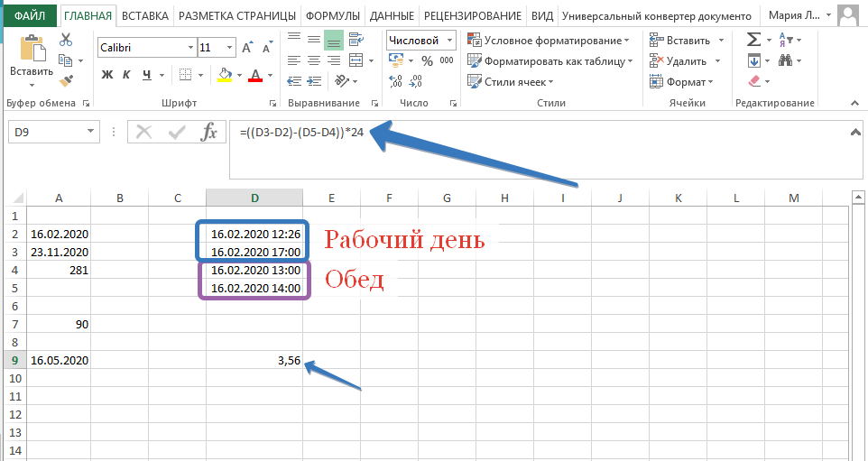Apply percent style
This screenshot has height=461, width=868.
(427, 60)
